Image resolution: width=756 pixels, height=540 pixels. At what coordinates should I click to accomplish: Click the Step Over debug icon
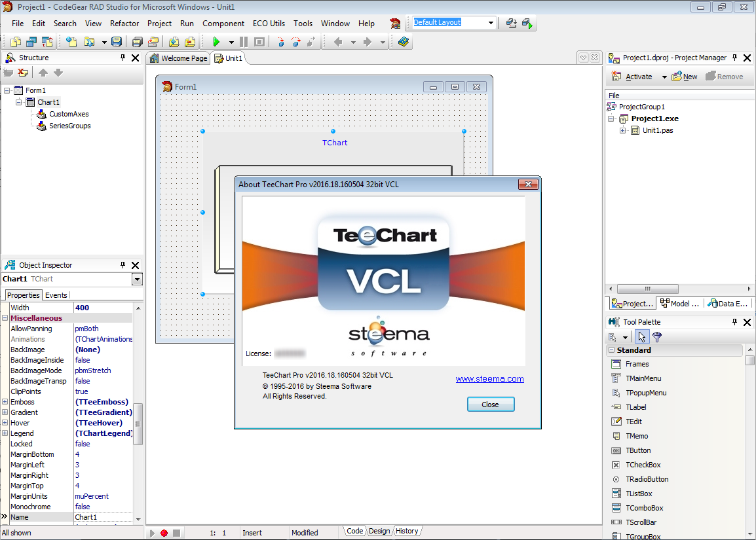click(296, 42)
